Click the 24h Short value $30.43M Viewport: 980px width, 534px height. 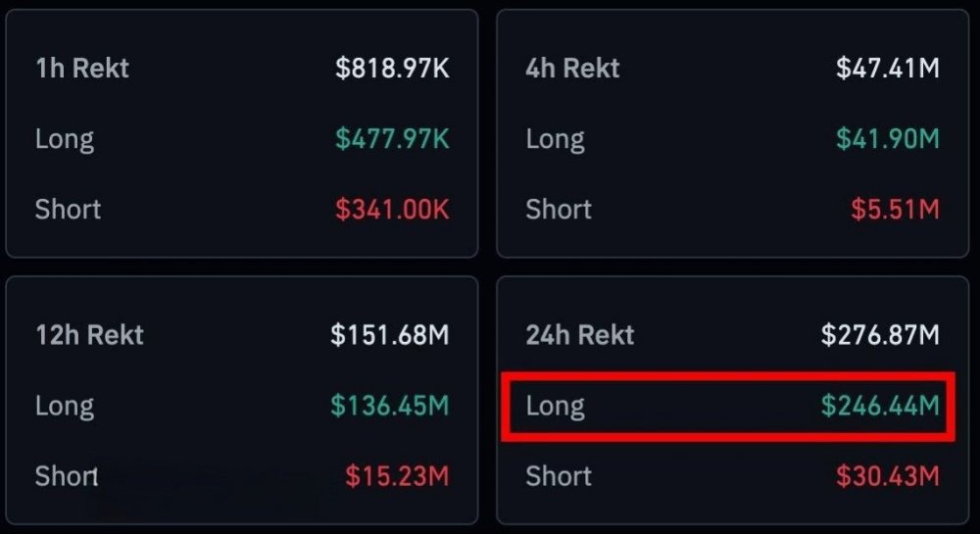(888, 477)
